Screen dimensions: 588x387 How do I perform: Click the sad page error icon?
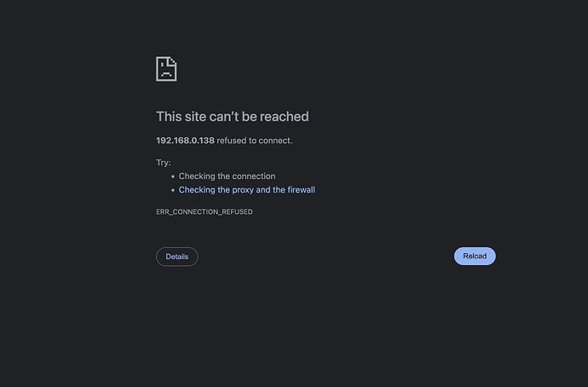pos(166,69)
